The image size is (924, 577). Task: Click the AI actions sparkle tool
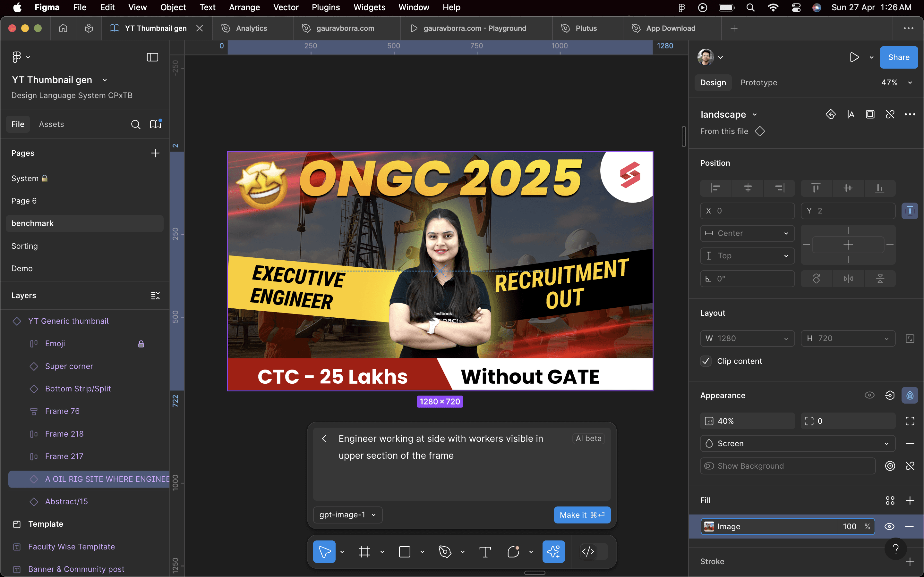[x=553, y=552]
